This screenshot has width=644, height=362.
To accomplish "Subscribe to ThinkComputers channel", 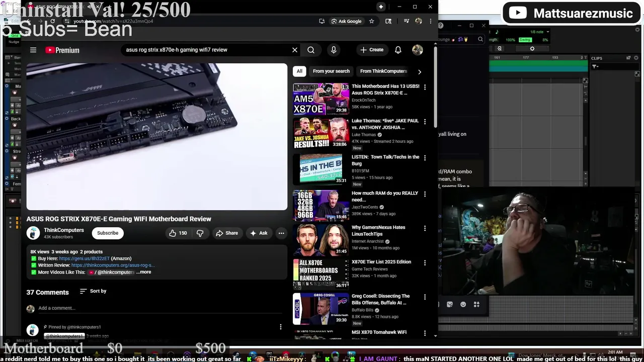I will point(108,233).
